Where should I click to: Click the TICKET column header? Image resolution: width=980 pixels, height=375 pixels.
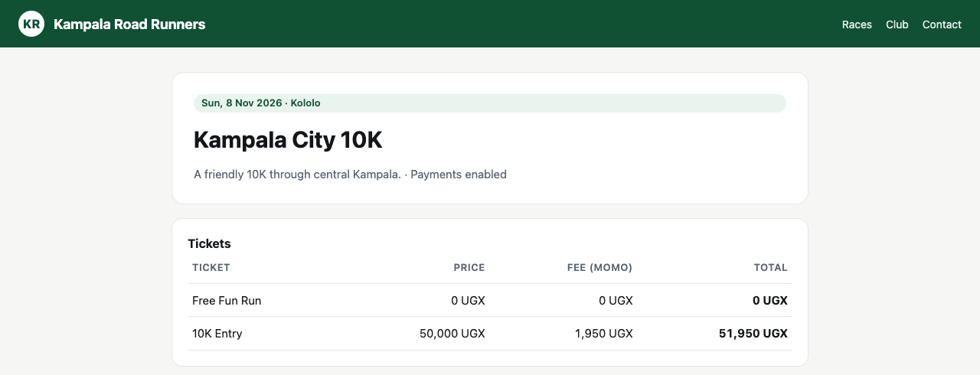click(x=211, y=268)
